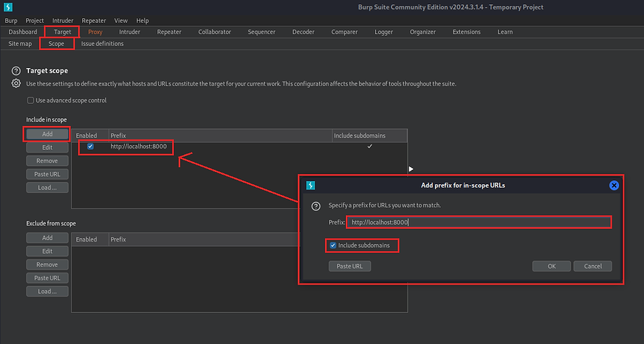Open the Comparer tab
Viewport: 644px width, 344px height.
[345, 32]
